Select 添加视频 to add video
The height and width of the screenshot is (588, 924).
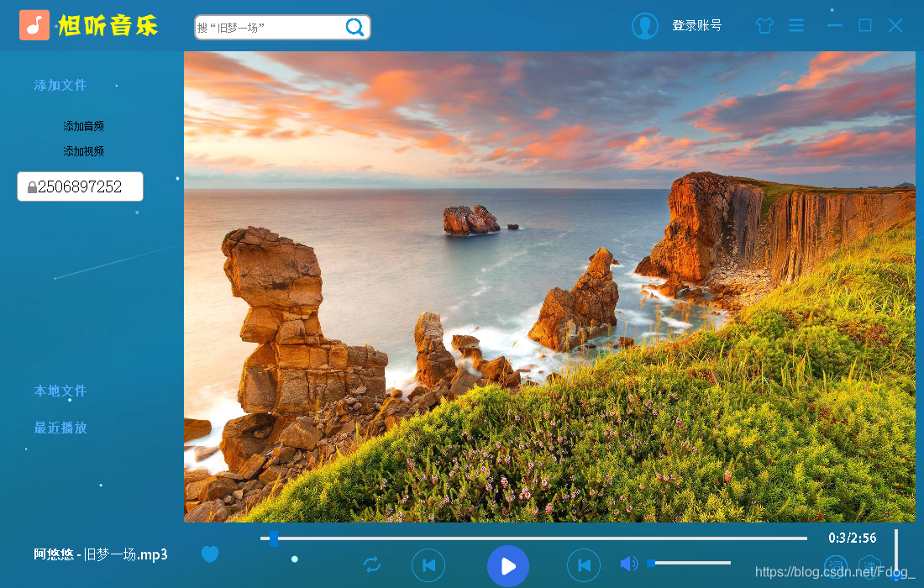pos(83,151)
